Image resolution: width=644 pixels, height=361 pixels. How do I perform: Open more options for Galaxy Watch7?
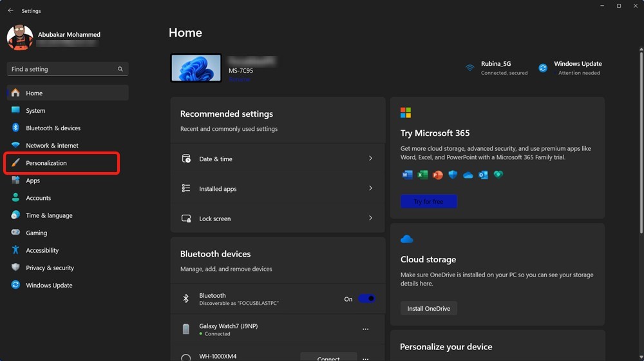click(x=366, y=329)
